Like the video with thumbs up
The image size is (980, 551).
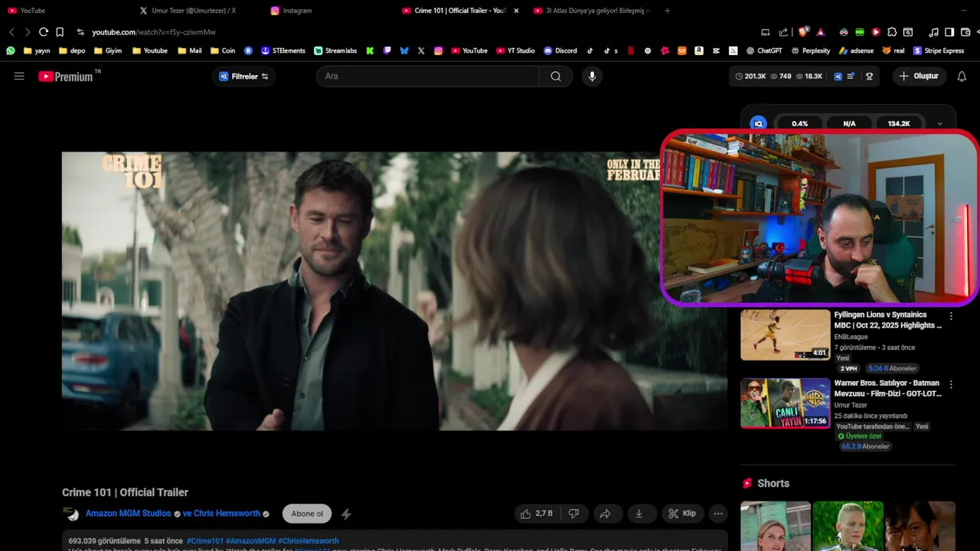[536, 514]
